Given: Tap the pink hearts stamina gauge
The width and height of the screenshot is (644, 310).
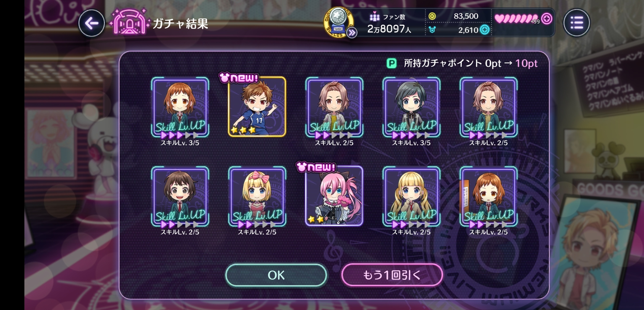Looking at the screenshot, I should (x=516, y=19).
